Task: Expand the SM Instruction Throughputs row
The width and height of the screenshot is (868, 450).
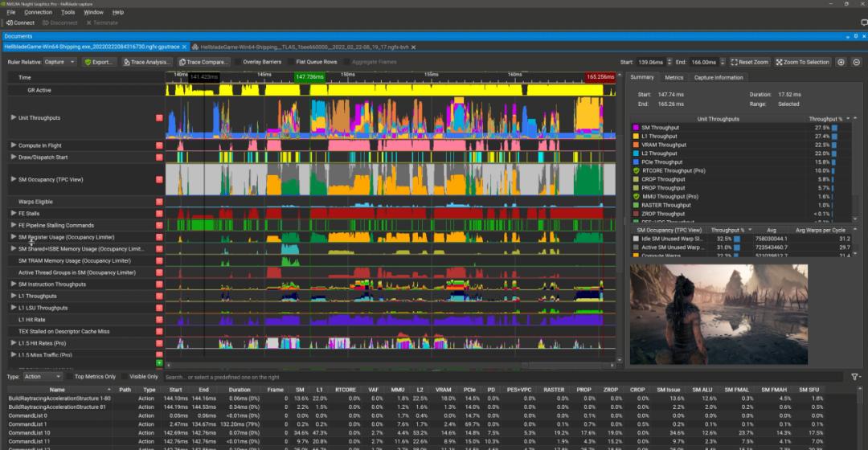Action: tap(14, 284)
